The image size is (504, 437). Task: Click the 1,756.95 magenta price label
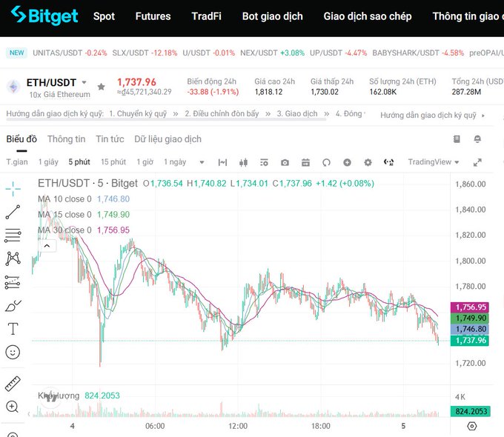pyautogui.click(x=470, y=307)
